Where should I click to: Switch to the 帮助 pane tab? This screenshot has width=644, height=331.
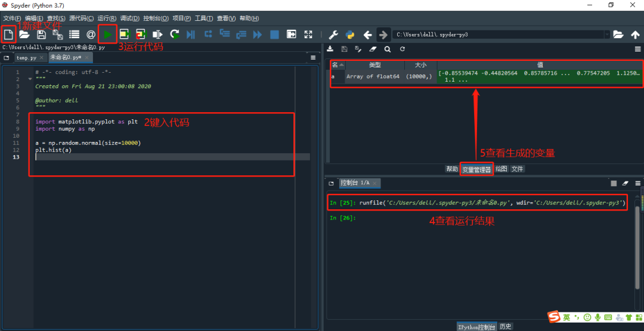pyautogui.click(x=452, y=169)
